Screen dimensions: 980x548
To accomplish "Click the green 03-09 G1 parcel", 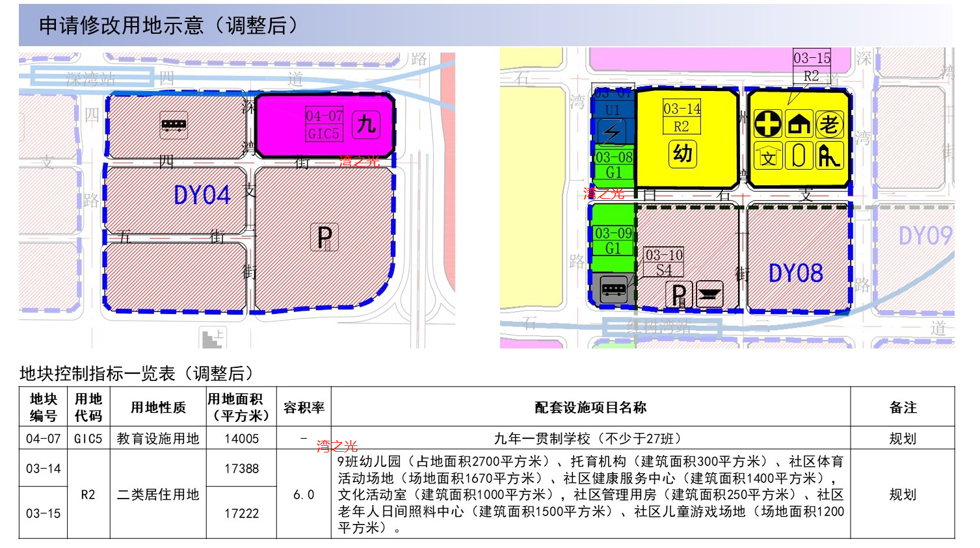I will [613, 241].
